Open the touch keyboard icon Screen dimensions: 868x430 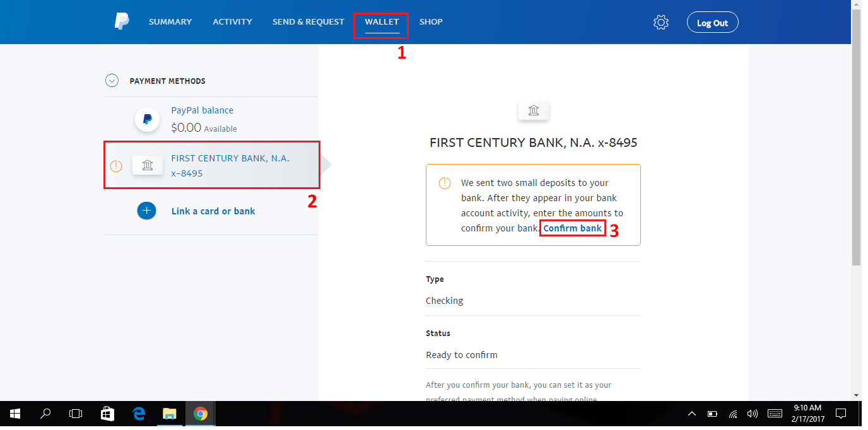[775, 414]
